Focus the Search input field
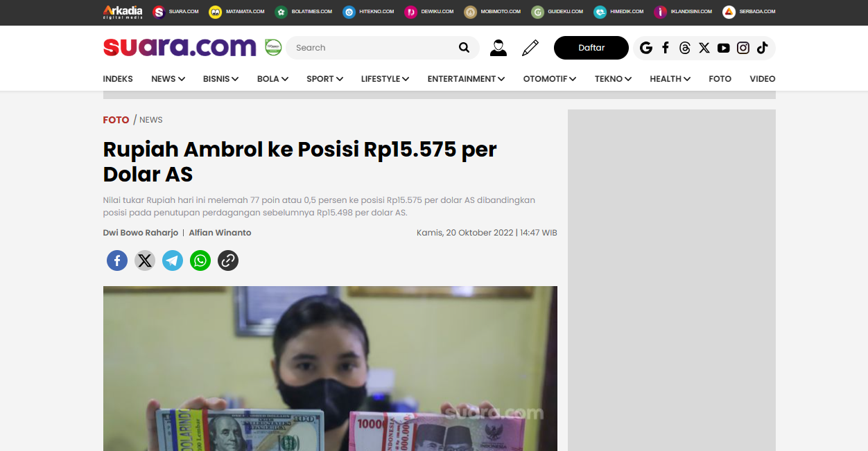The height and width of the screenshot is (451, 868). click(x=374, y=48)
